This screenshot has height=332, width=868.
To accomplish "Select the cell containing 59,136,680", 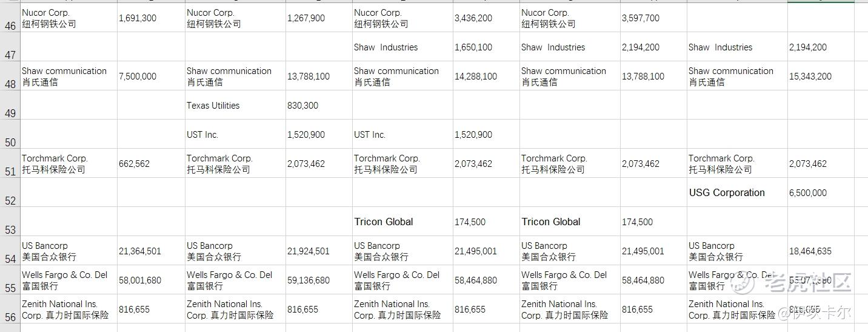I will (x=318, y=280).
